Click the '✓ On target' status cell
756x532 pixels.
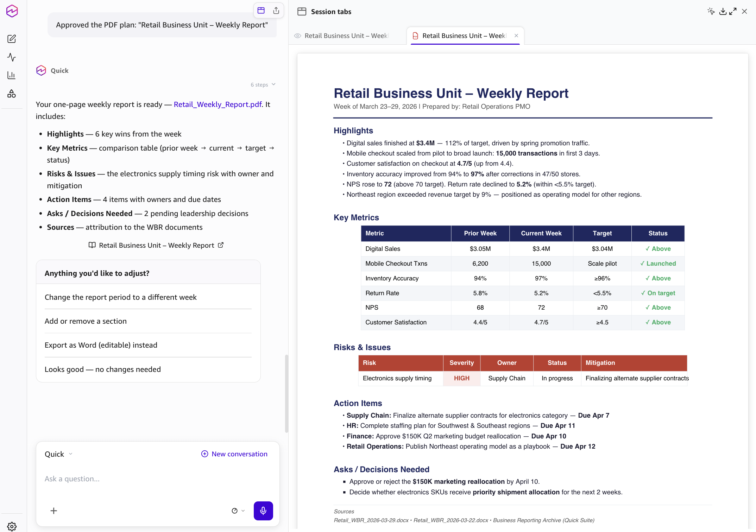[658, 293]
